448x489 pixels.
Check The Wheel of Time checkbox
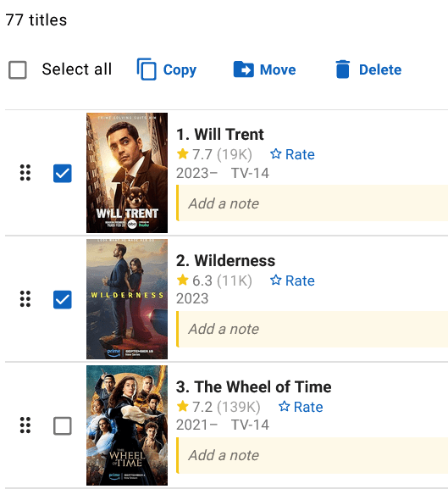click(x=63, y=425)
